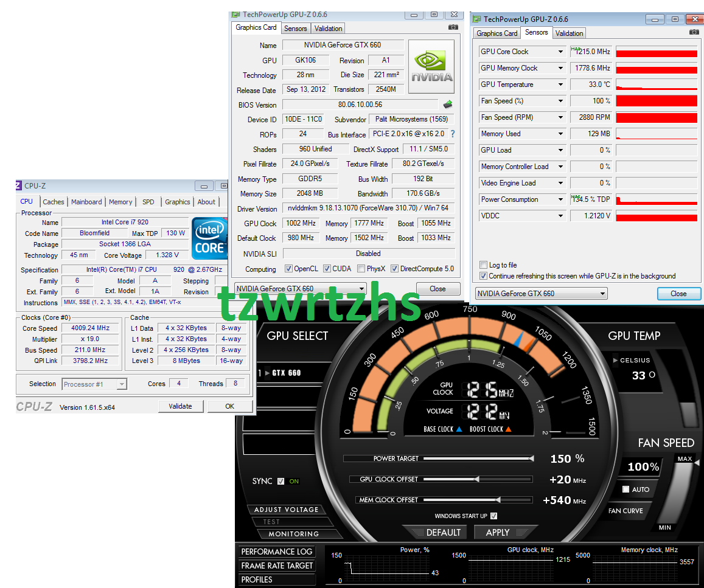
Task: Click the Celsius unit arrow under GPU Temp
Action: pos(615,361)
